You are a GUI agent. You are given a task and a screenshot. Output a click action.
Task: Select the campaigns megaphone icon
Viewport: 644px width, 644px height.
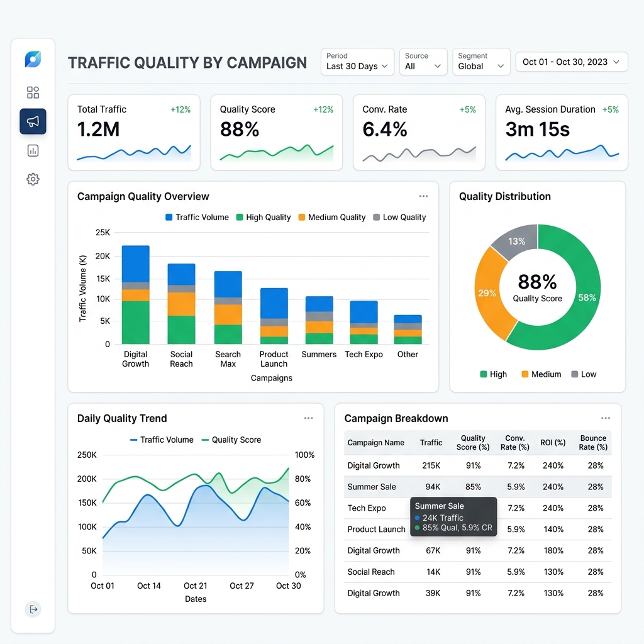pos(33,121)
